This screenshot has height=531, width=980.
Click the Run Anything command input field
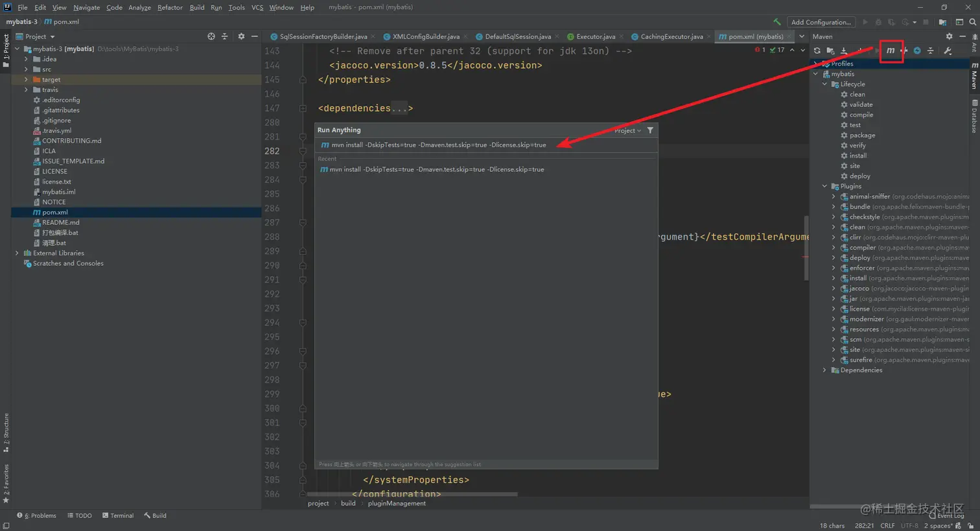coord(486,145)
